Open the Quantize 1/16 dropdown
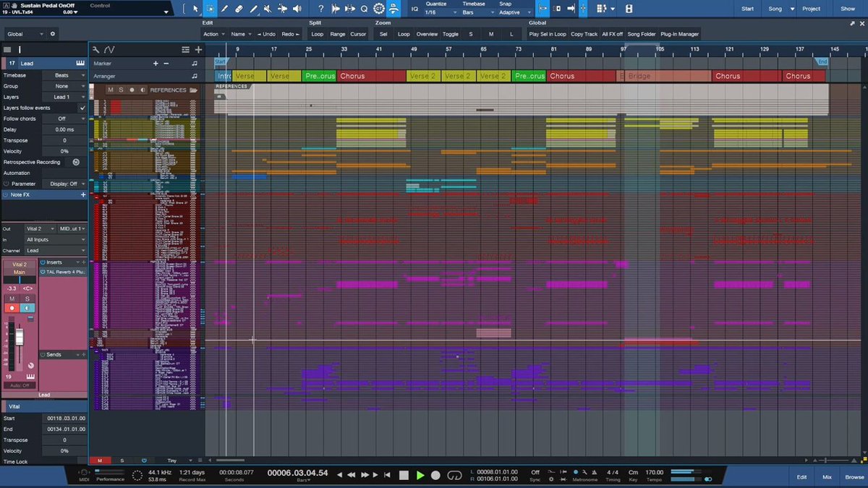This screenshot has width=868, height=488. coord(441,12)
